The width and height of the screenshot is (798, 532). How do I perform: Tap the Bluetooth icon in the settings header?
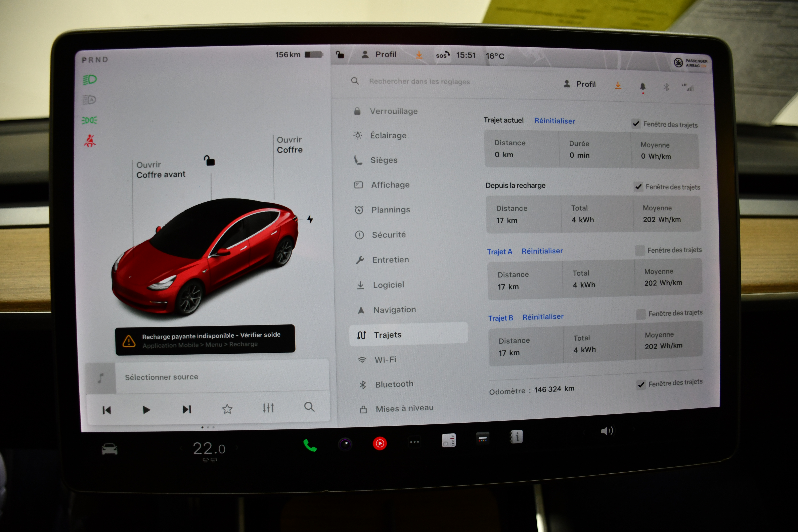[x=666, y=87]
